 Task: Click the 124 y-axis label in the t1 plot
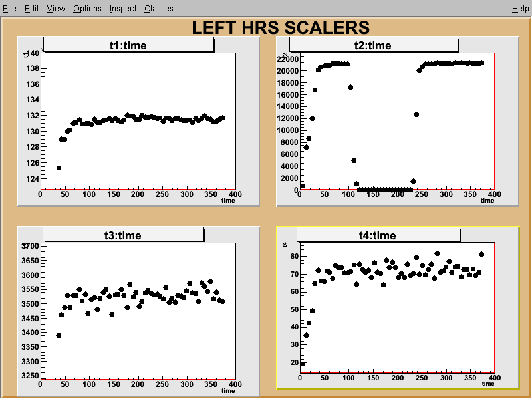(x=32, y=179)
